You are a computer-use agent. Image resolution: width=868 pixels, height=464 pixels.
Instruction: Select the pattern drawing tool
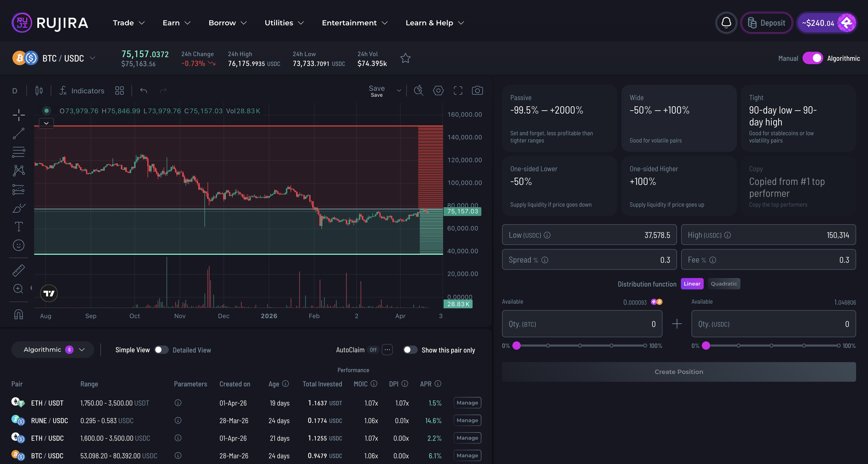19,170
